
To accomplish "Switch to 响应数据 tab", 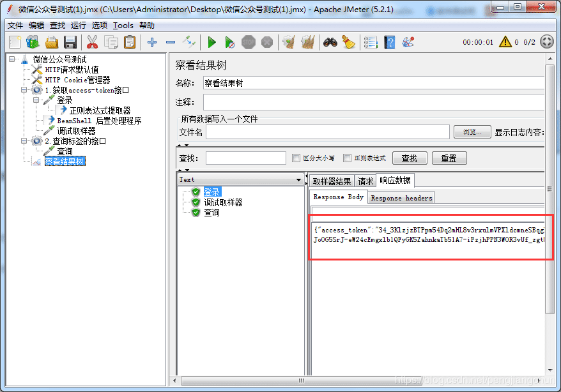I will coord(395,181).
